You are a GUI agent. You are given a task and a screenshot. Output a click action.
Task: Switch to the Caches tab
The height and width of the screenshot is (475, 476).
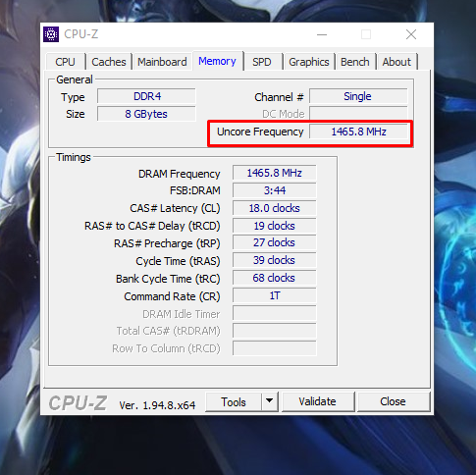tap(109, 62)
